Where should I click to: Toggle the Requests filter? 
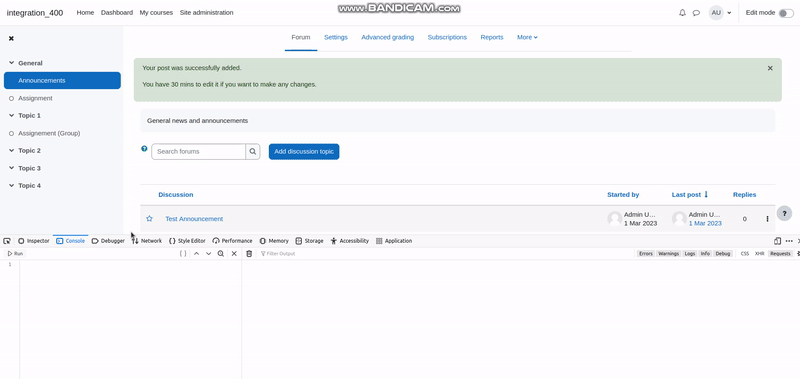tap(780, 254)
